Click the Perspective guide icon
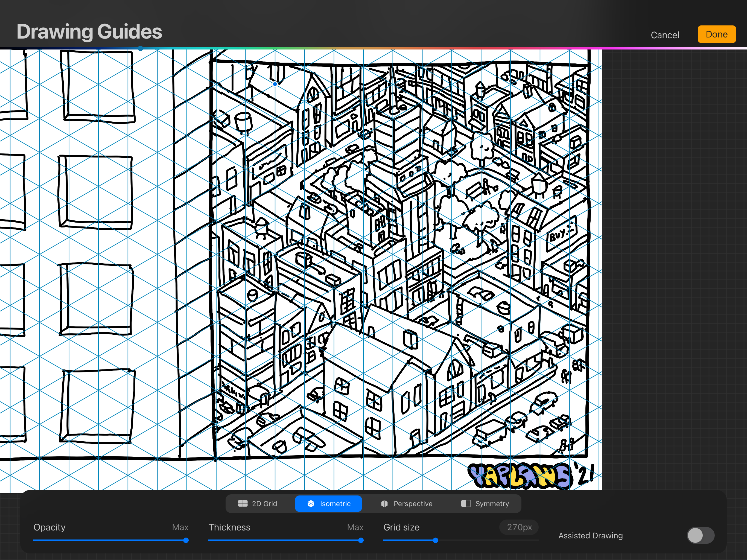Image resolution: width=747 pixels, height=560 pixels. pyautogui.click(x=384, y=504)
